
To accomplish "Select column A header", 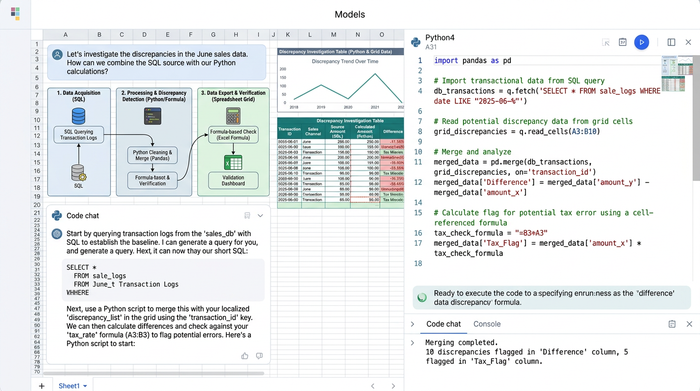I will [65, 34].
